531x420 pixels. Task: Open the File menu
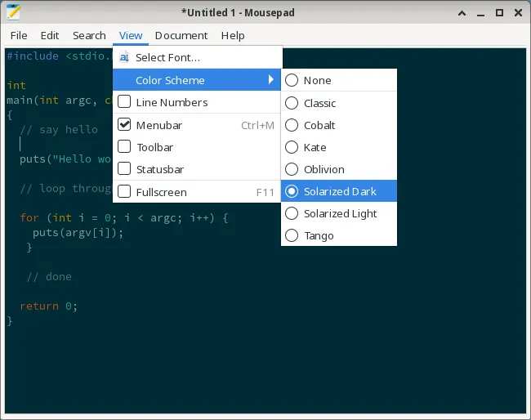[19, 35]
